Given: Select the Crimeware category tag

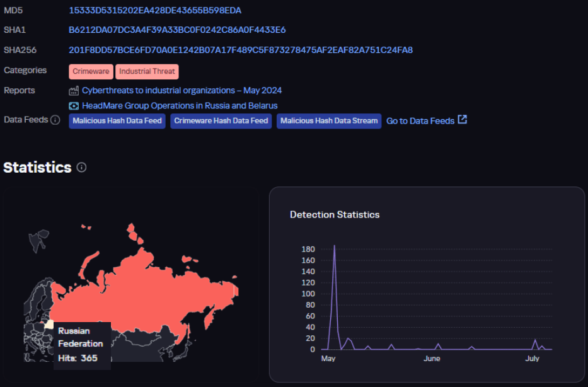Looking at the screenshot, I should click(91, 72).
